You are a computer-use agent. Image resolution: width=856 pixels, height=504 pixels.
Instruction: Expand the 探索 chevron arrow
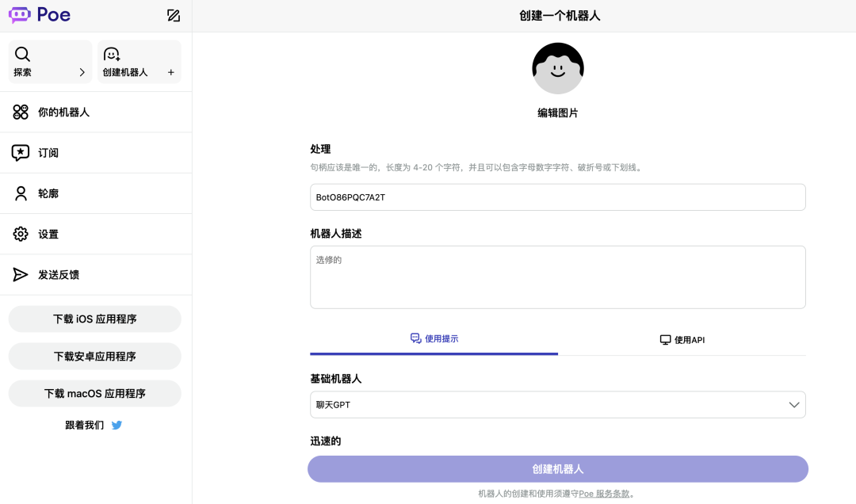82,72
